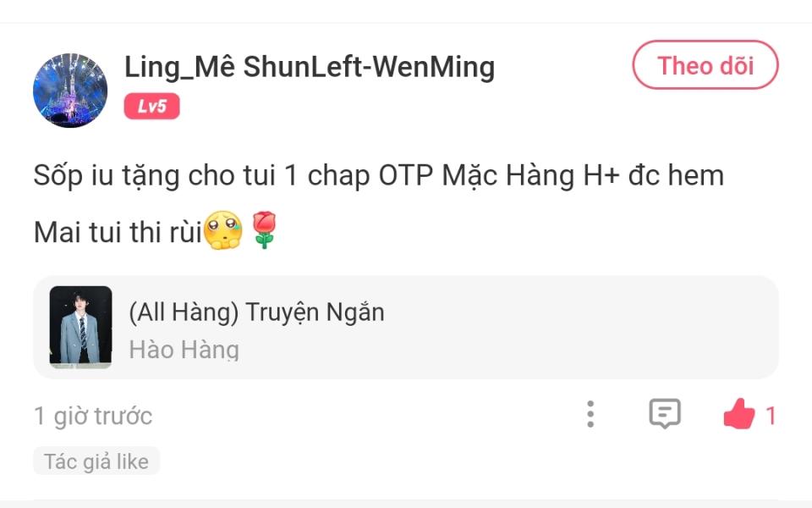This screenshot has width=812, height=508.
Task: Tap the pleading face emoji
Action: (x=223, y=230)
